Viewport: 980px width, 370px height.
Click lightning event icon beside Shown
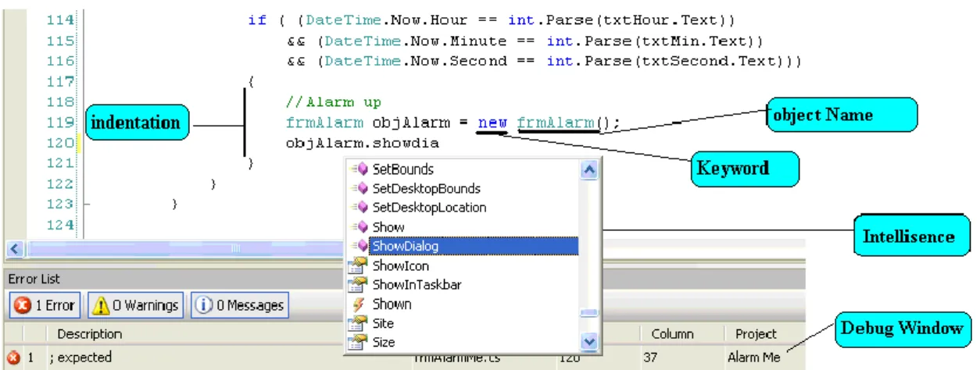click(x=359, y=304)
